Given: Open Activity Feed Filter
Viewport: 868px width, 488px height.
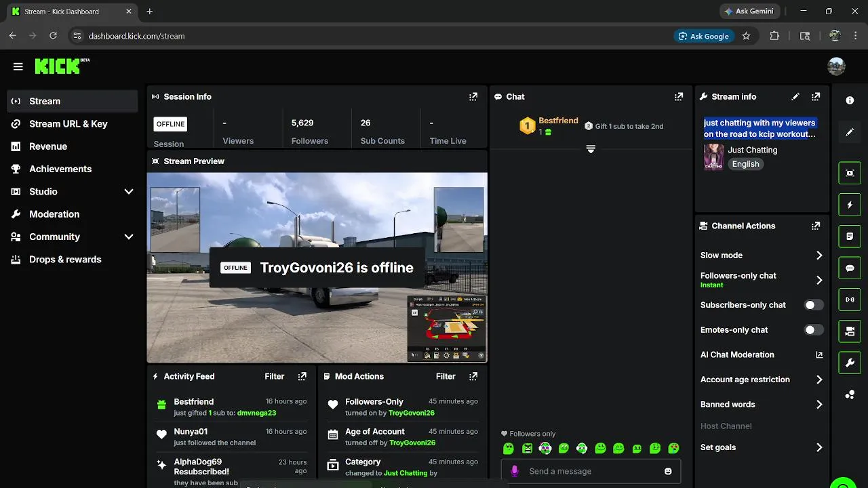Looking at the screenshot, I should pyautogui.click(x=274, y=376).
